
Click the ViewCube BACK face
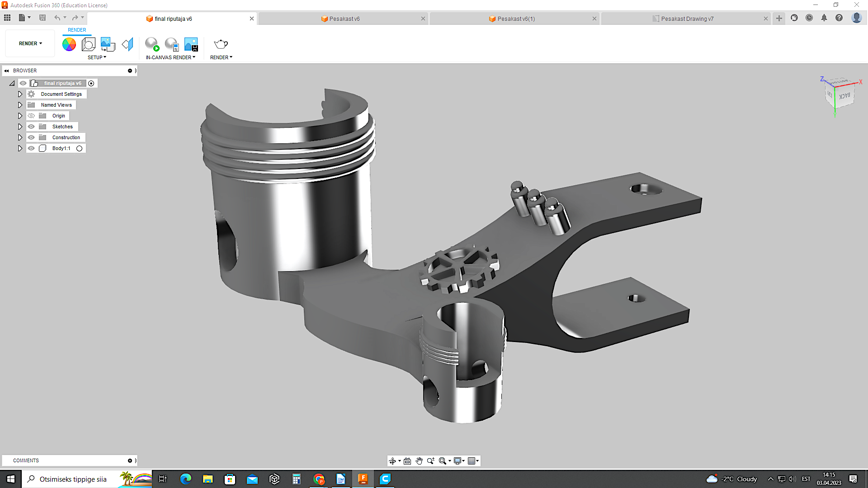click(x=844, y=96)
